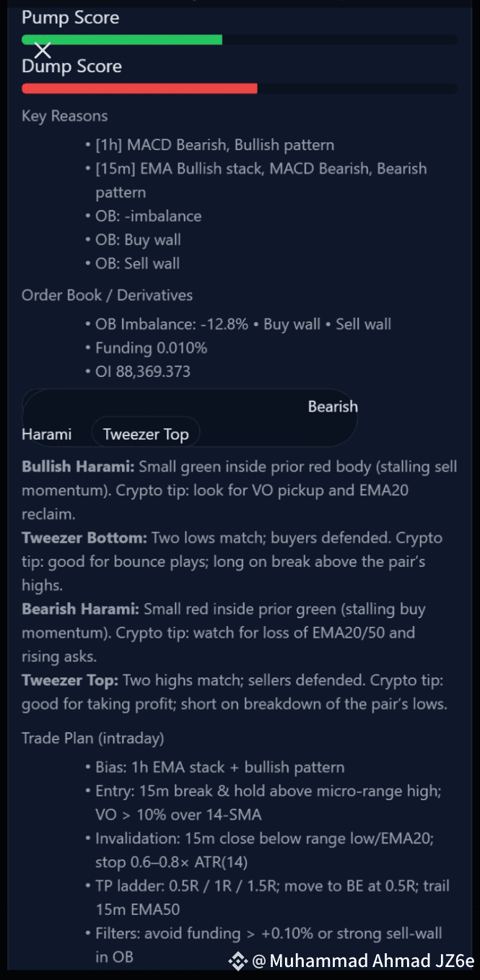
Task: Open the bold Bearish Harami term
Action: (x=81, y=609)
